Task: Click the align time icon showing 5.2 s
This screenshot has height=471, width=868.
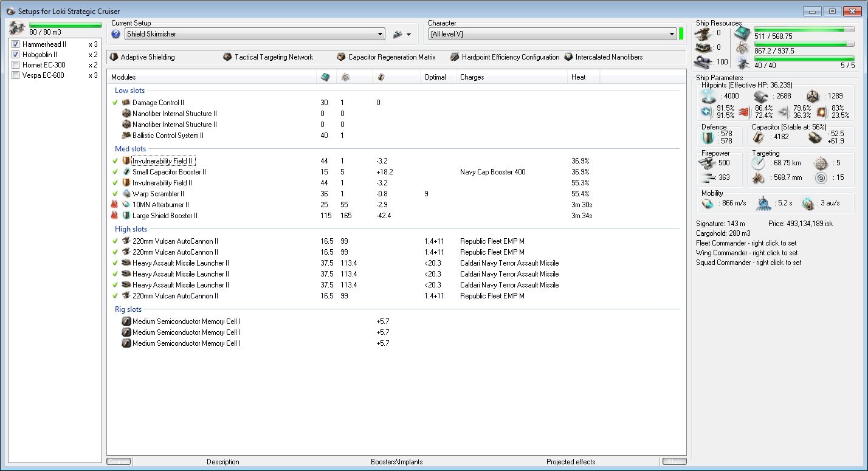Action: 763,203
